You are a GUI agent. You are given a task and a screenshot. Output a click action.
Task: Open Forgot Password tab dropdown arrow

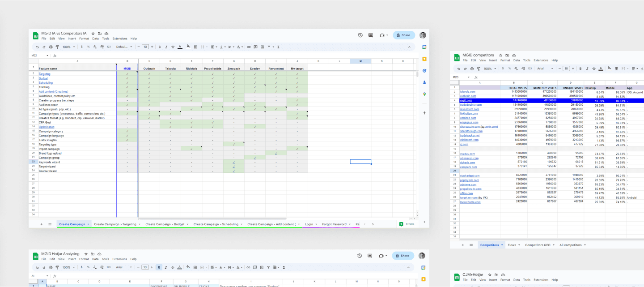pos(350,224)
